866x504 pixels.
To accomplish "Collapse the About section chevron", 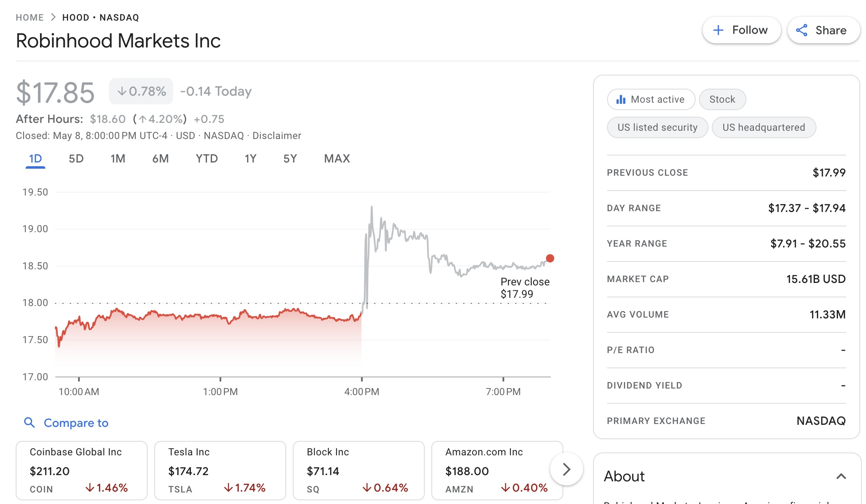I will pyautogui.click(x=841, y=476).
